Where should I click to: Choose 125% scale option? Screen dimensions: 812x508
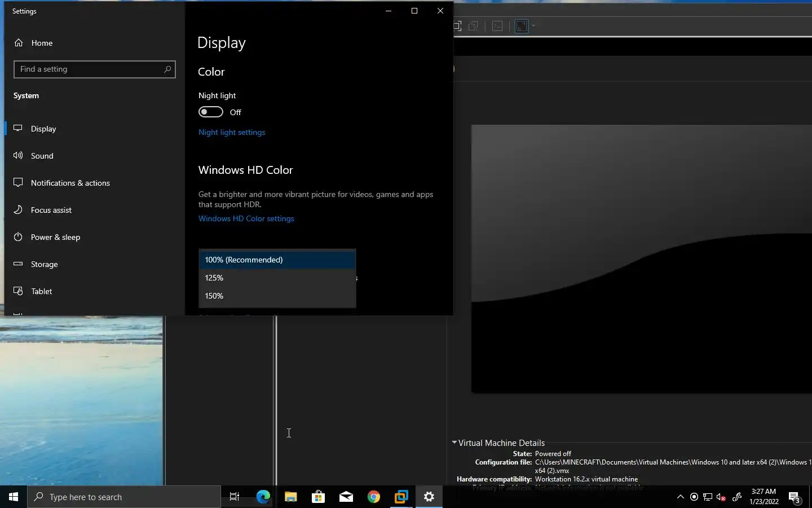point(277,278)
